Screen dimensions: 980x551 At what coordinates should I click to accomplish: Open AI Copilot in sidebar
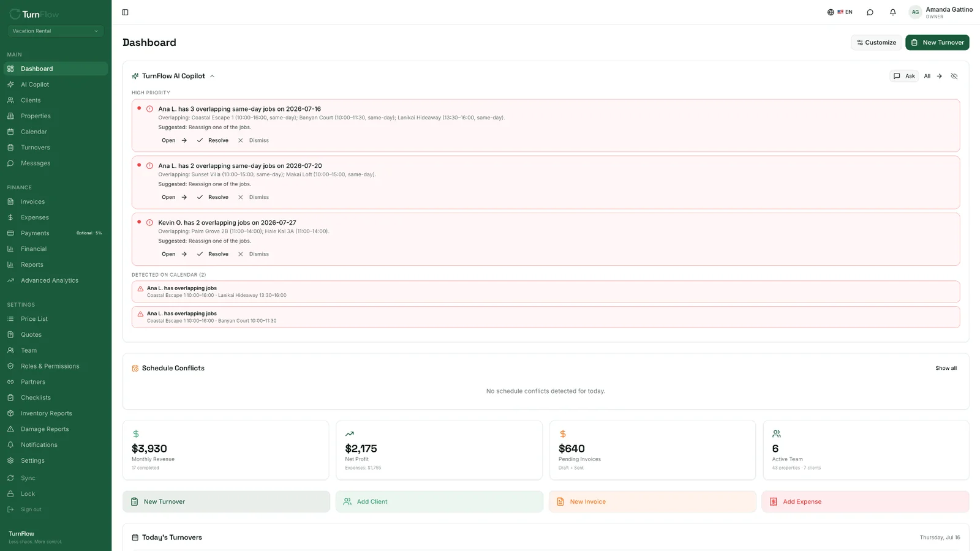point(55,84)
